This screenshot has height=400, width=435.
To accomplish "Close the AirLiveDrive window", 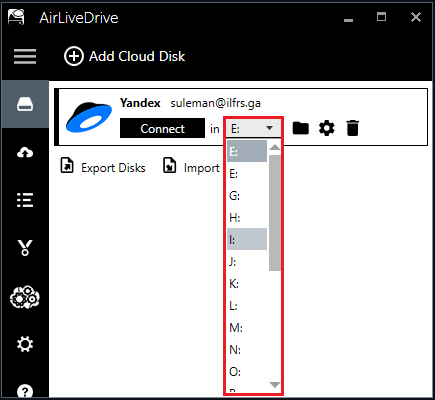I will tap(416, 17).
